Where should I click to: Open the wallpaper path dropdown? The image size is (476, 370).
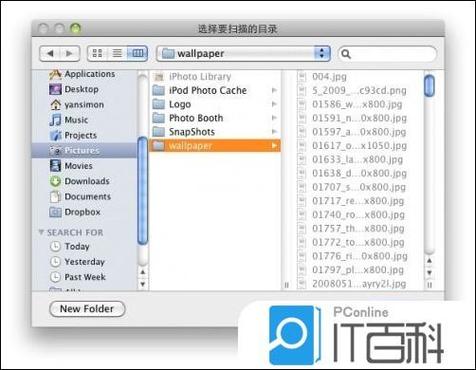(x=243, y=54)
